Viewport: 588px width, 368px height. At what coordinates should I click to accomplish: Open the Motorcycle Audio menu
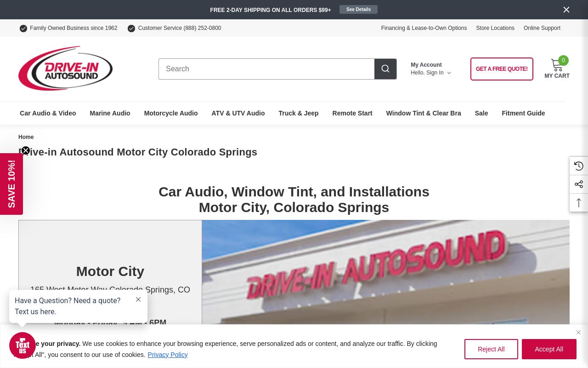point(171,113)
